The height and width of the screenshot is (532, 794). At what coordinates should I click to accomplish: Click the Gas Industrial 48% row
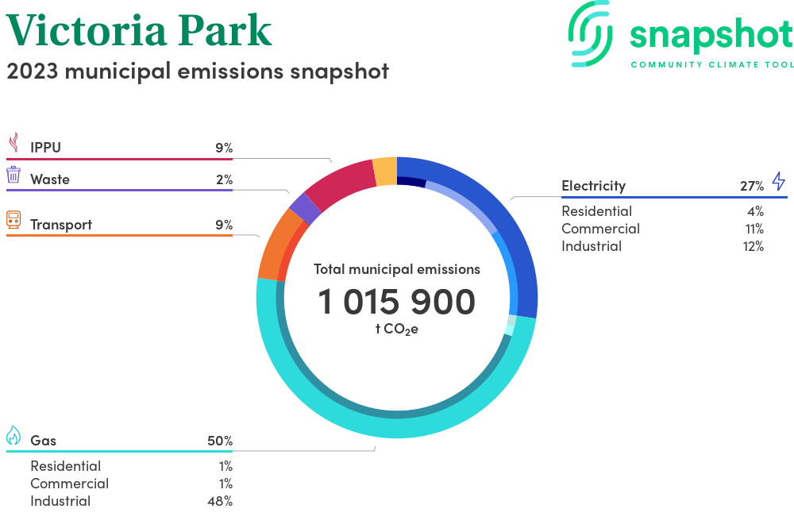pyautogui.click(x=131, y=501)
